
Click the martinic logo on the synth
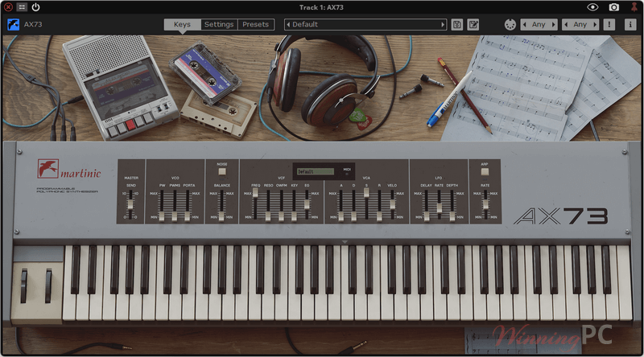click(x=68, y=169)
